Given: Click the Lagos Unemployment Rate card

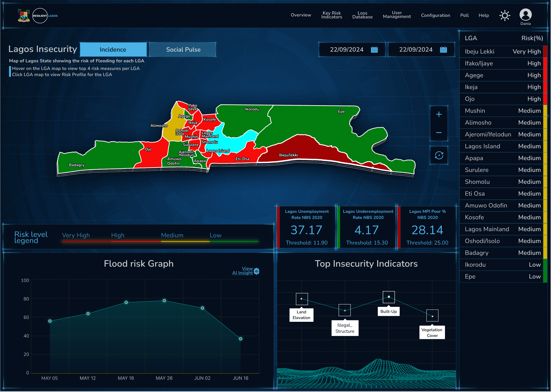Looking at the screenshot, I should point(306,227).
